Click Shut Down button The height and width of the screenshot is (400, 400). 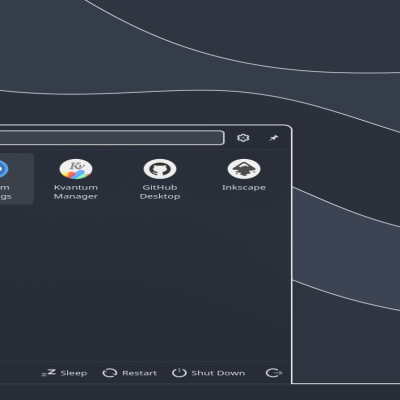point(209,373)
